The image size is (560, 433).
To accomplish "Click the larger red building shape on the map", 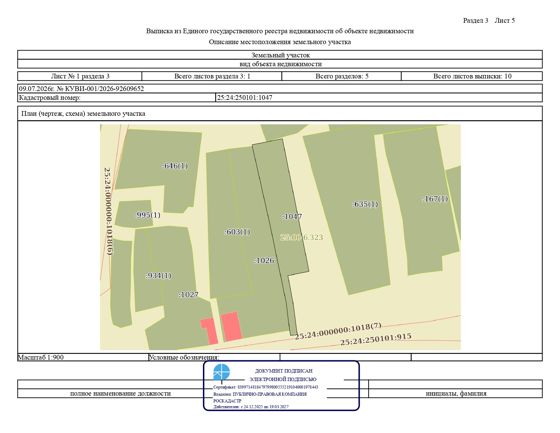I will coord(231,326).
